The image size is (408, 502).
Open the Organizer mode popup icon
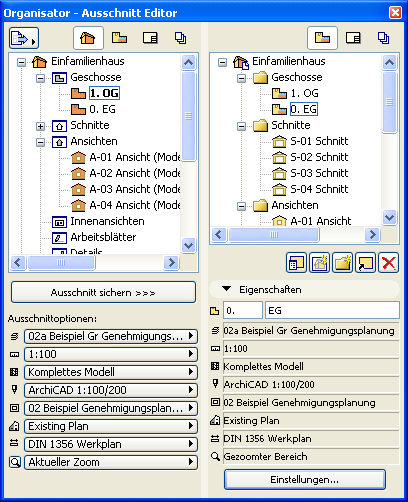(24, 38)
